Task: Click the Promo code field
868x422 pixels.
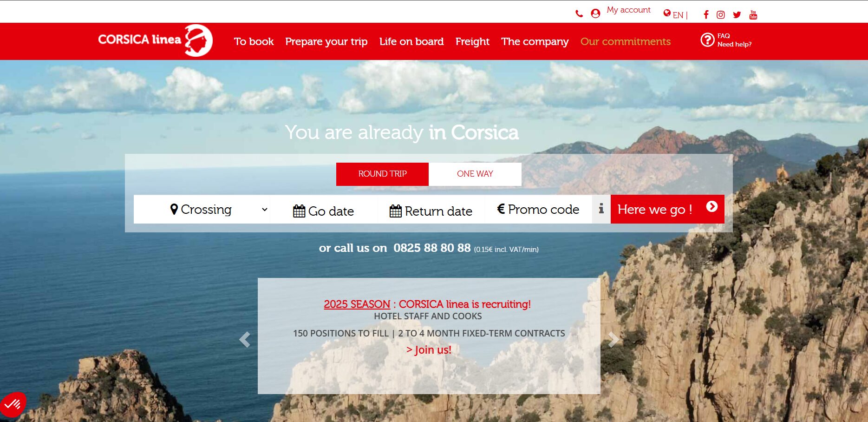Action: [538, 210]
